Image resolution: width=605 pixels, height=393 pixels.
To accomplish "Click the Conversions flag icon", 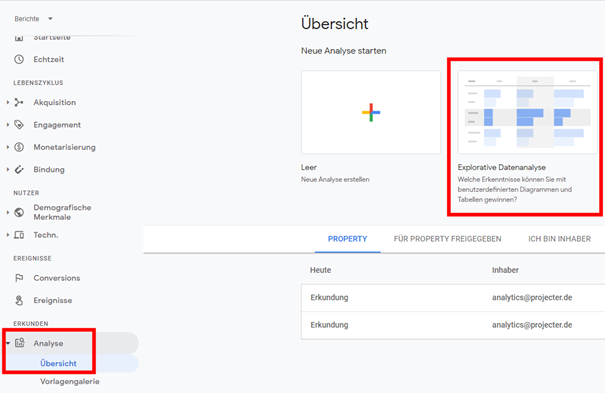I will click(x=19, y=278).
